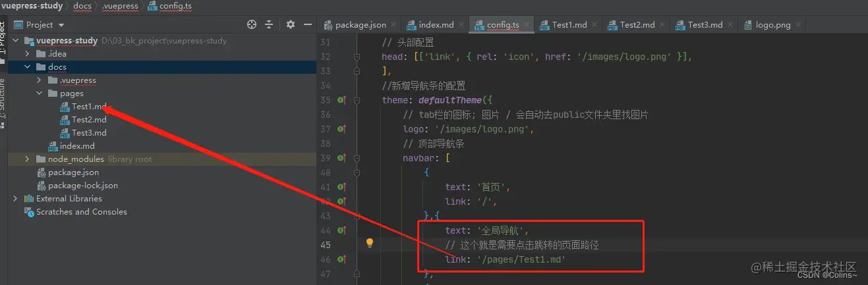Screen dimensions: 868x285
Task: Click the override gutter marker on line 39
Action: (341, 158)
